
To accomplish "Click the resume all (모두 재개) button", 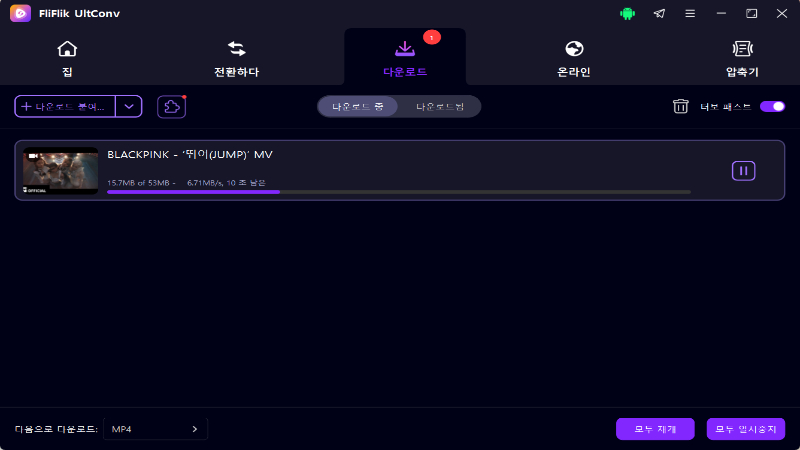I will point(655,429).
